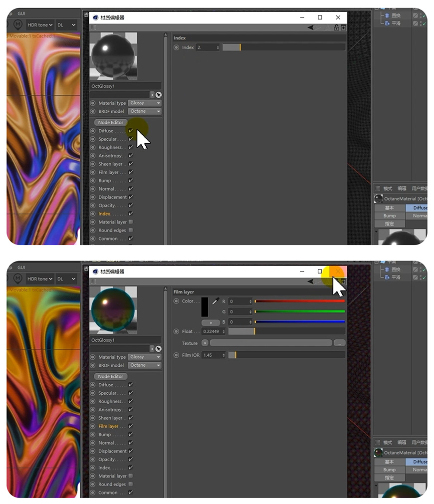434x504 pixels.
Task: Enable the Round edges channel
Action: click(x=130, y=230)
